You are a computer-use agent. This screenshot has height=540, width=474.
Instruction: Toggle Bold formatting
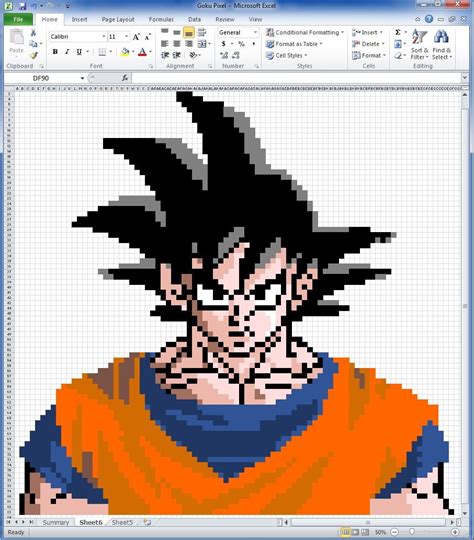click(x=55, y=52)
